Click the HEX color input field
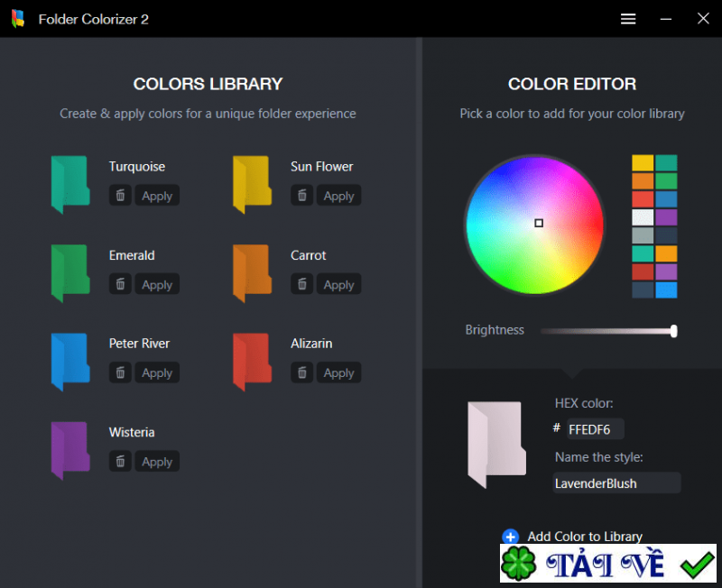The height and width of the screenshot is (588, 722). (x=595, y=429)
